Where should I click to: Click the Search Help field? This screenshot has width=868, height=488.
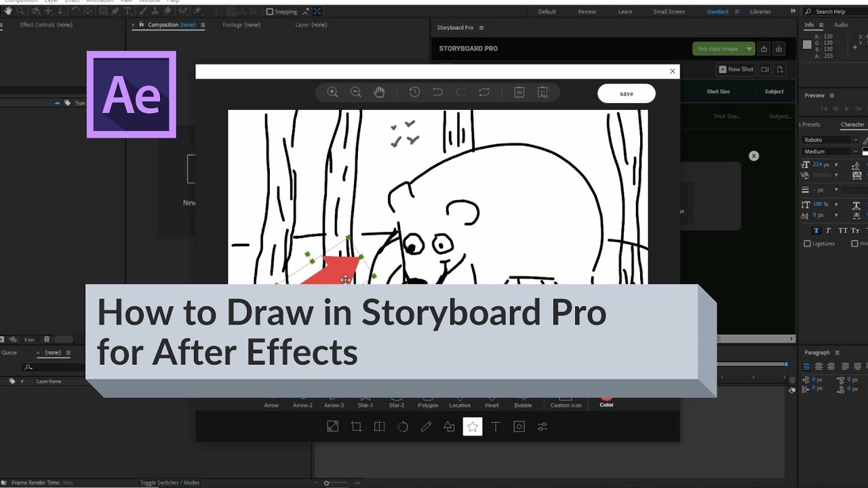click(835, 12)
